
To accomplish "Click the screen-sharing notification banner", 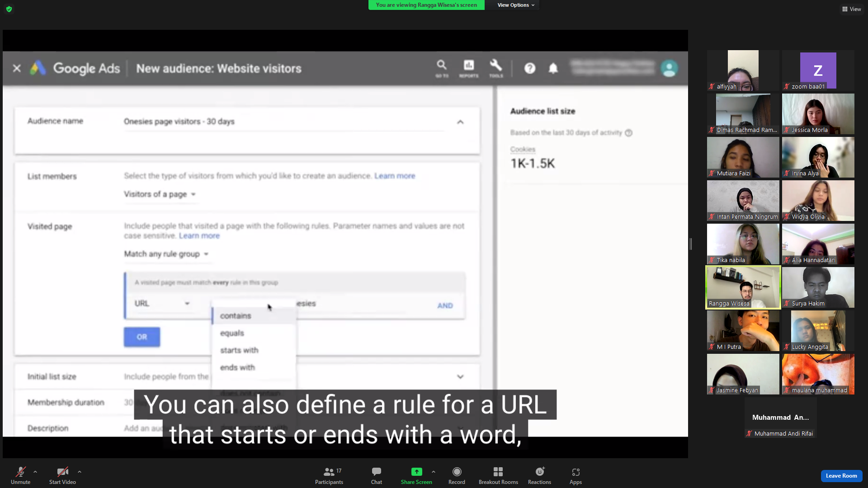I will tap(426, 5).
